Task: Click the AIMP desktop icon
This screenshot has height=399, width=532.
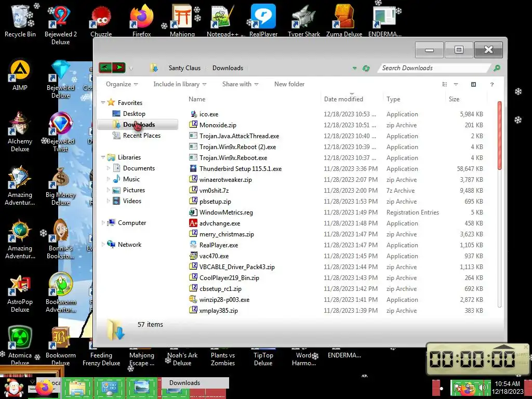Action: point(20,75)
